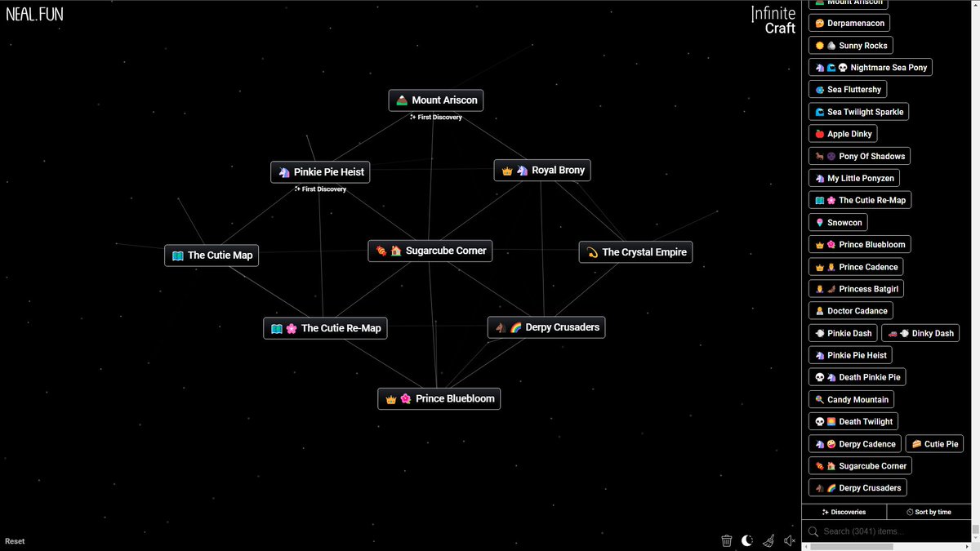
Task: Click the trash can icon
Action: (x=726, y=540)
